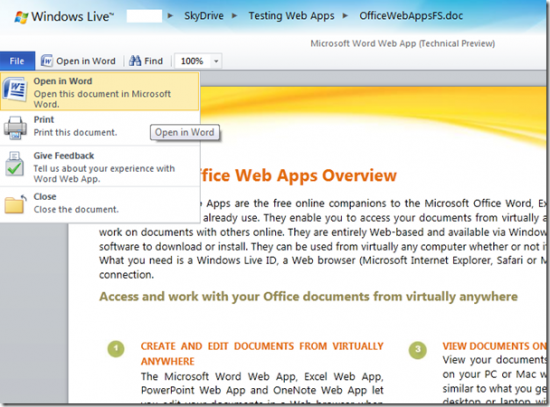Open the zoom percentage dropdown arrow
Screen dimensions: 550x407
pos(216,61)
